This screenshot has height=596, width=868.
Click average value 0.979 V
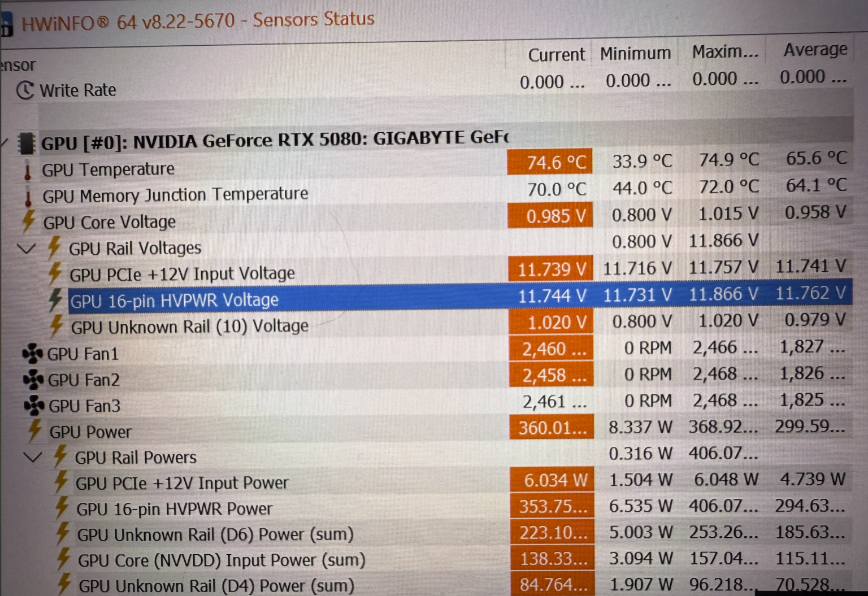(815, 320)
